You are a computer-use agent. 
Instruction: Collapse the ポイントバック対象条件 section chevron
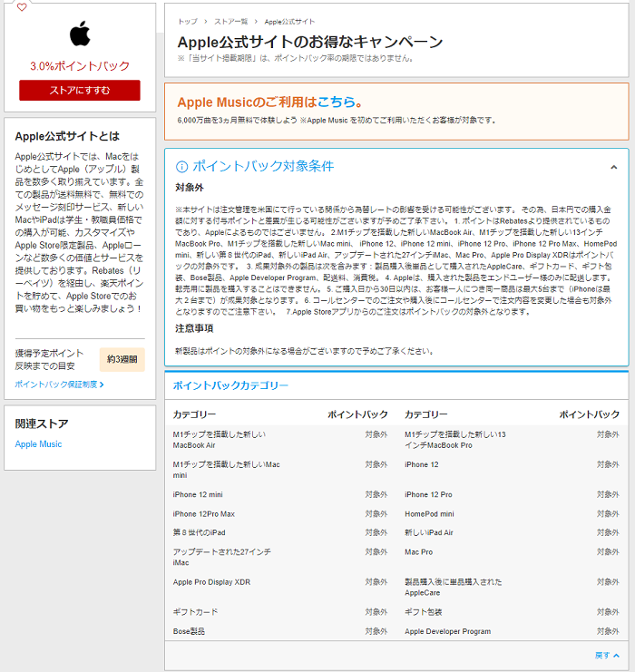click(x=613, y=167)
